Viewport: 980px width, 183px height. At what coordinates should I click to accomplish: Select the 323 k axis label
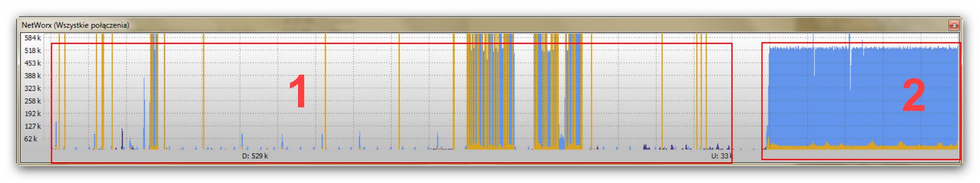(33, 88)
